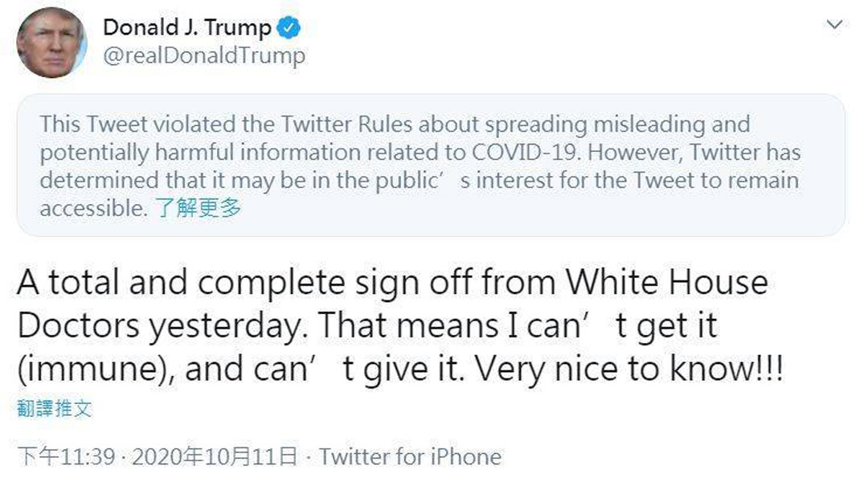The width and height of the screenshot is (868, 482).
Task: Open the Twitter for iPhone source link
Action: [x=410, y=457]
